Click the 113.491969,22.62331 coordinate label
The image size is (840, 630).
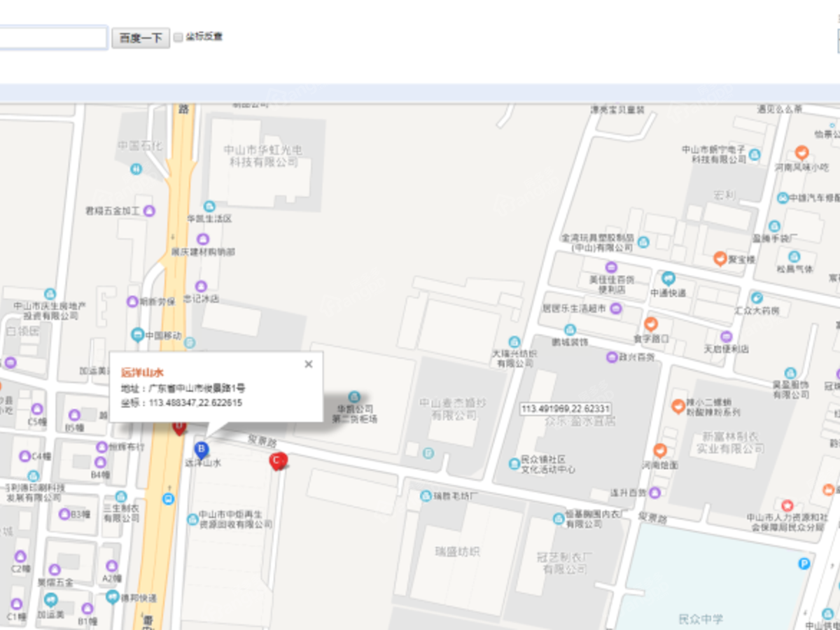pyautogui.click(x=566, y=408)
